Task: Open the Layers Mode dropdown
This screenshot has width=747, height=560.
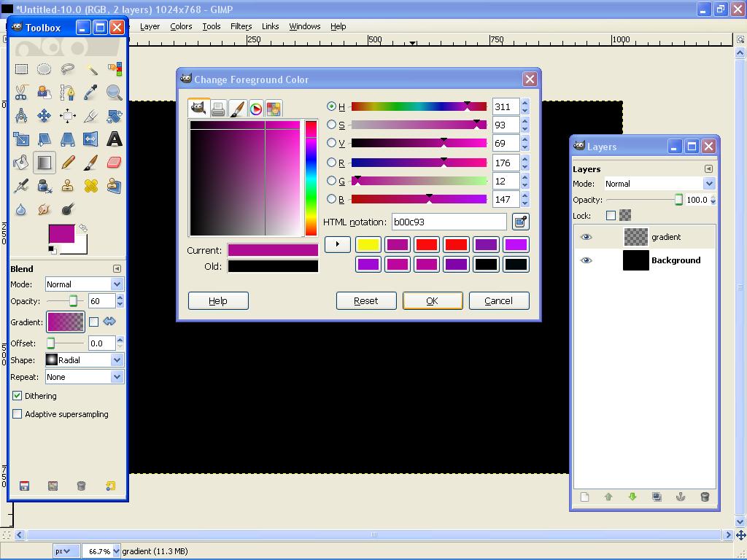Action: tap(659, 184)
